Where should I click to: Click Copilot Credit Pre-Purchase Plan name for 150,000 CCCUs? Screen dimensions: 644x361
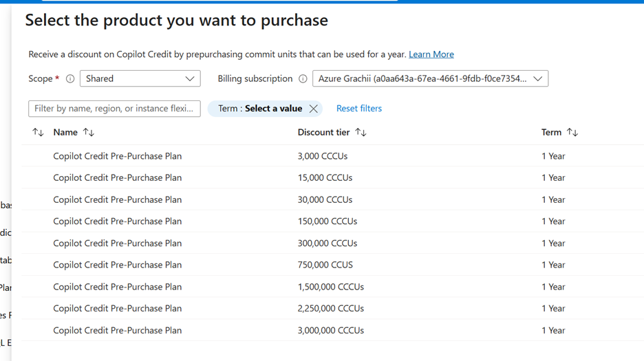pos(118,221)
